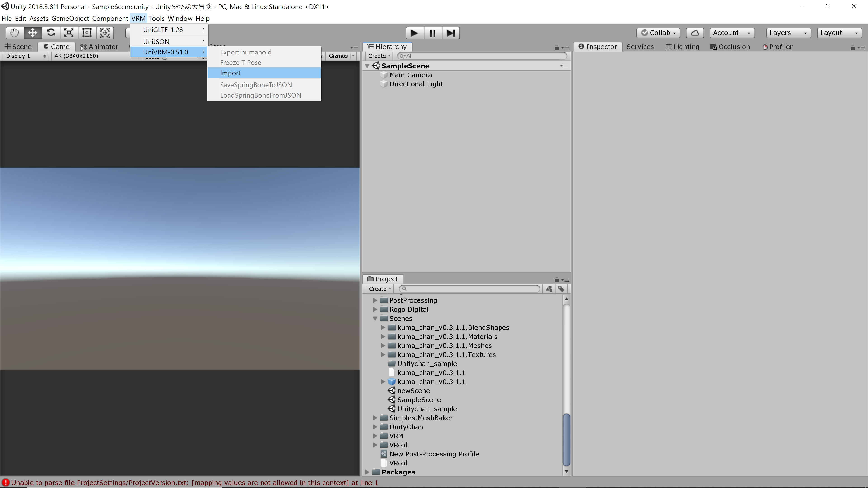Collapse the Scenes folder
868x488 pixels.
(x=375, y=318)
